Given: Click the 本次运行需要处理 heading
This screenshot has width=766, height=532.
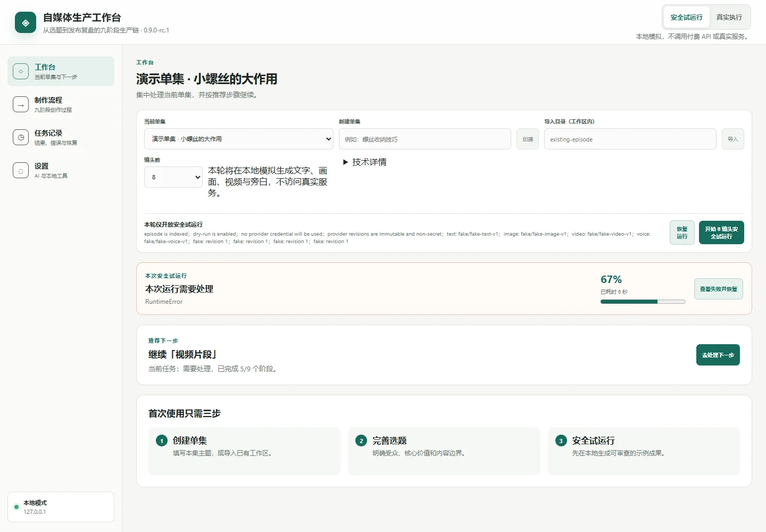Looking at the screenshot, I should pos(179,289).
